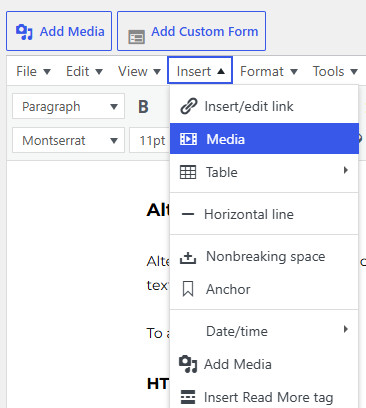Expand the Montserrat font family dropdown
Image resolution: width=366 pixels, height=408 pixels.
(x=68, y=140)
